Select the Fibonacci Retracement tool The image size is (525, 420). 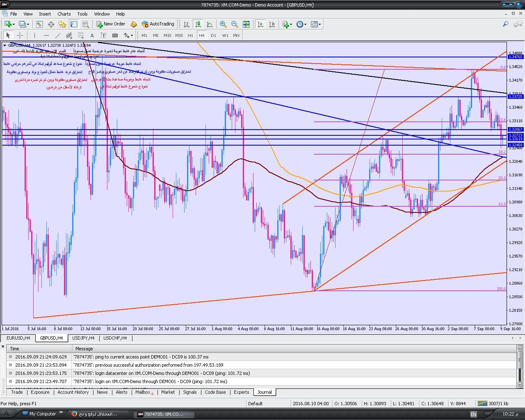pyautogui.click(x=80, y=35)
